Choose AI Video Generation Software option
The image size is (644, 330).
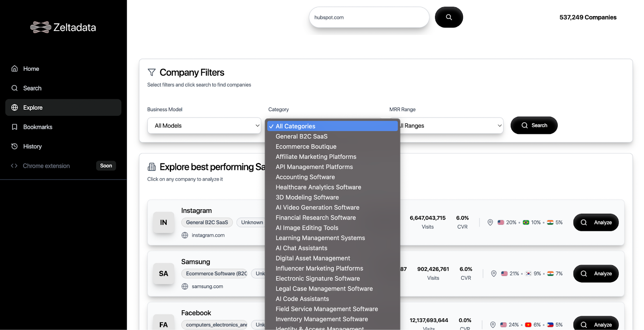pos(332,207)
